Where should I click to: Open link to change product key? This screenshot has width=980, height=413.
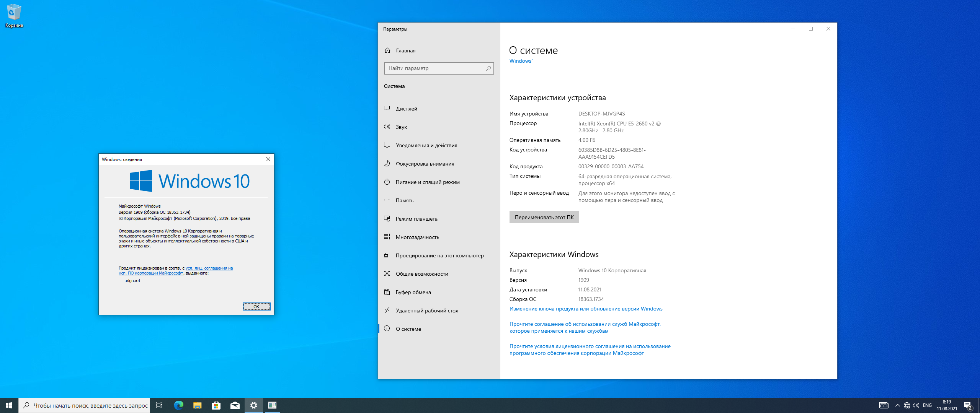pyautogui.click(x=586, y=309)
